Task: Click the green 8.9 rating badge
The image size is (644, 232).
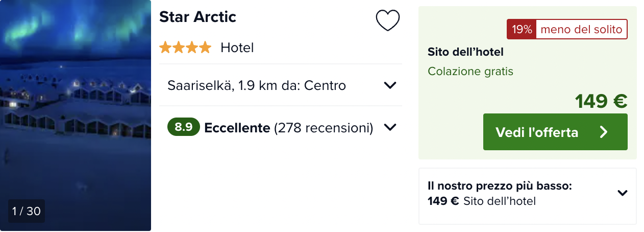Action: 184,127
